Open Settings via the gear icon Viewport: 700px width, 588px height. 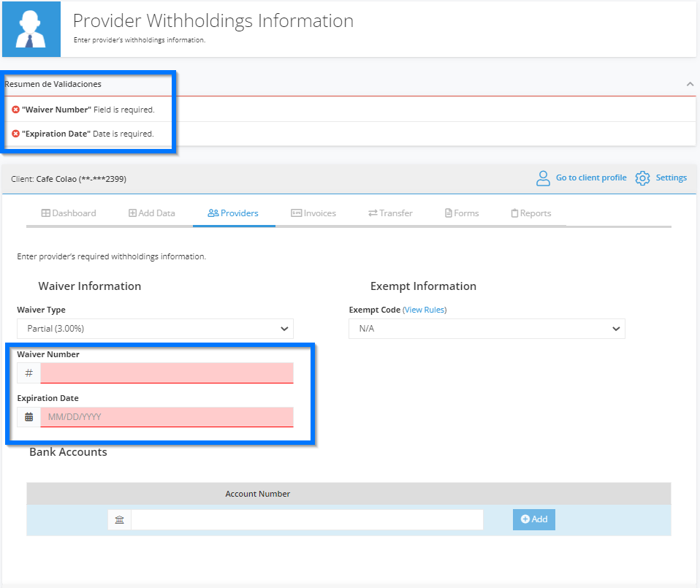pos(642,177)
